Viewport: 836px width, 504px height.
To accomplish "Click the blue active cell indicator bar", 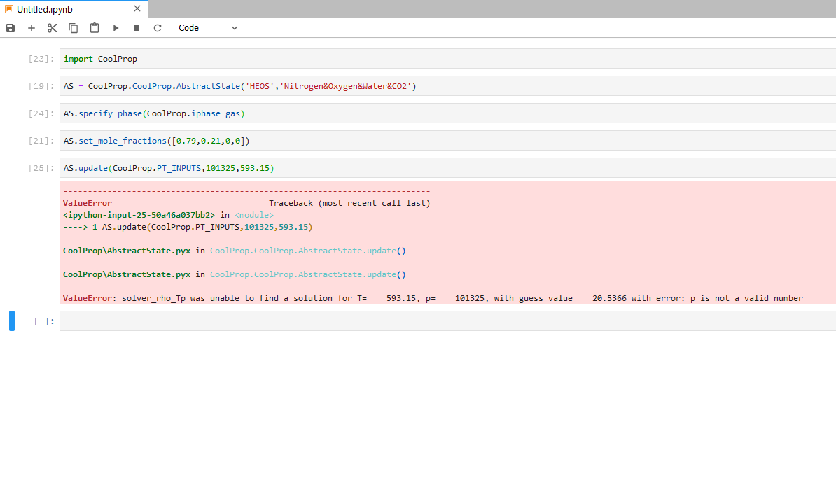I will click(11, 321).
